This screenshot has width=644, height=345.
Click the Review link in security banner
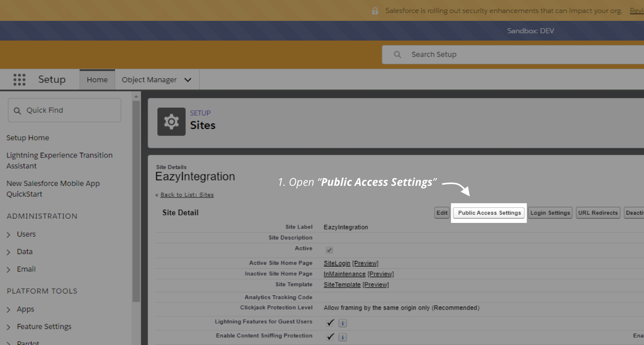click(637, 11)
